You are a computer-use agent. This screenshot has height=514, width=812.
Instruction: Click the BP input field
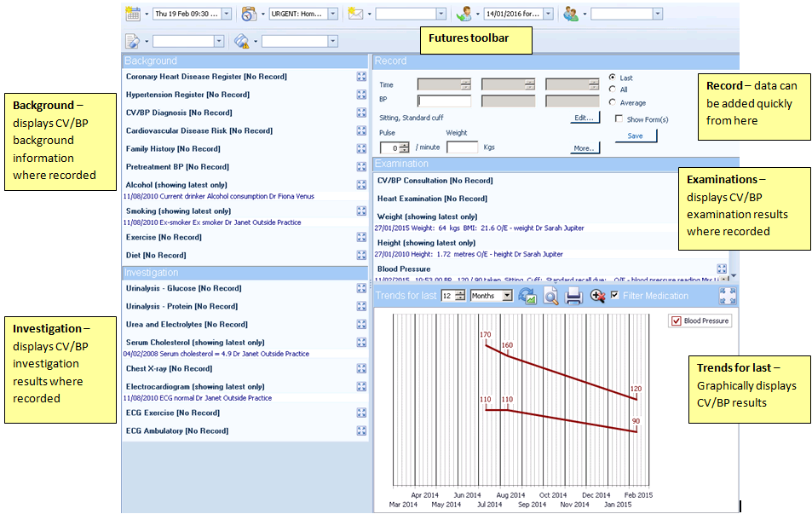pos(444,101)
